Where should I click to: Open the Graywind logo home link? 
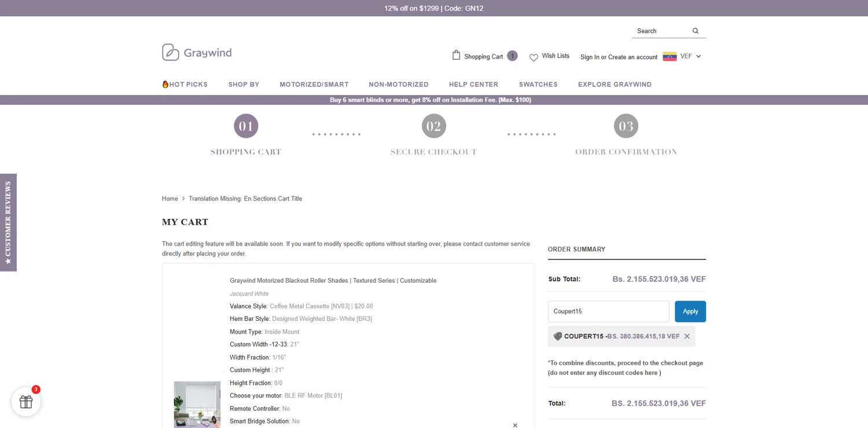pyautogui.click(x=197, y=52)
